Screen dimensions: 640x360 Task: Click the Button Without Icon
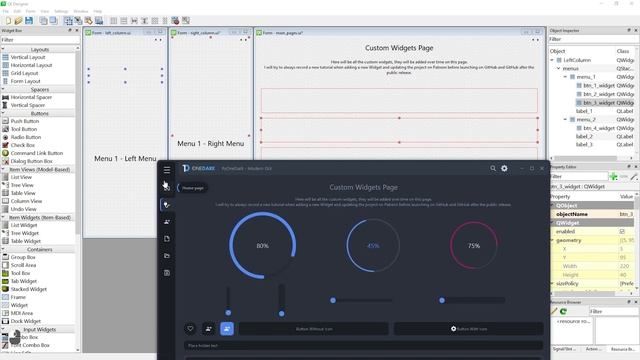tap(313, 329)
